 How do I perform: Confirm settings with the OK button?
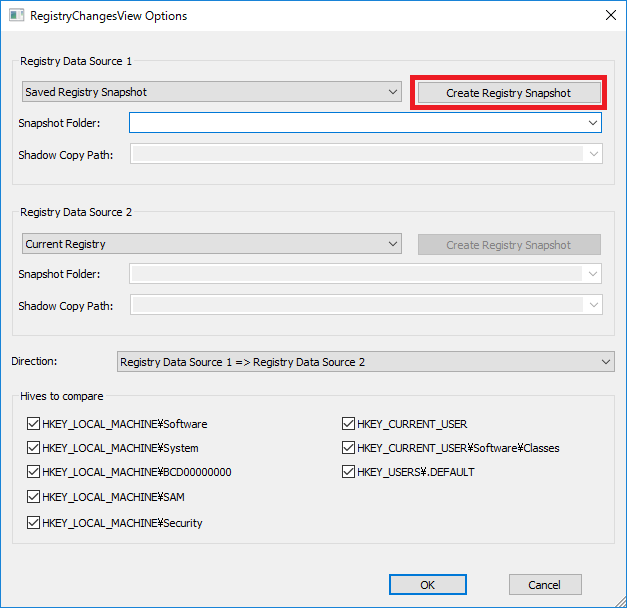[427, 585]
